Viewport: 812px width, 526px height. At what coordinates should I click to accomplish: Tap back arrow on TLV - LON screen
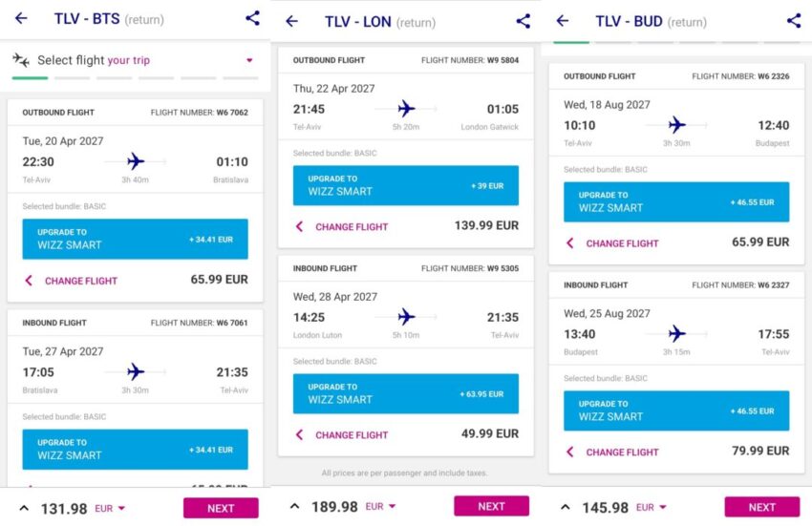point(291,21)
